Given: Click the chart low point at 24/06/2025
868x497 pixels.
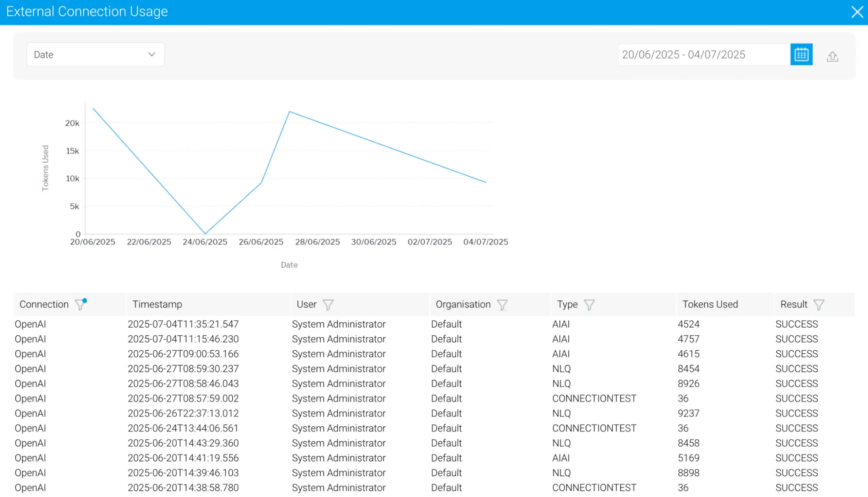Looking at the screenshot, I should (205, 234).
